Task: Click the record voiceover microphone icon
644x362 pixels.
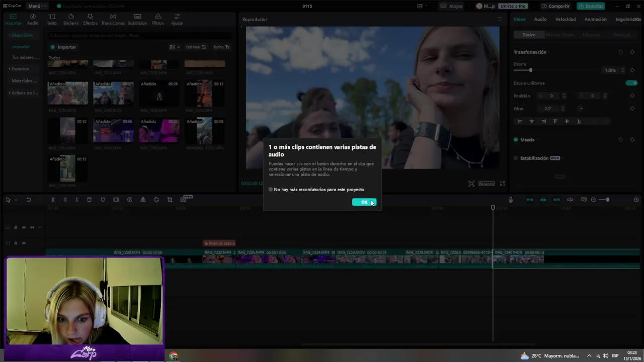Action: [x=511, y=200]
